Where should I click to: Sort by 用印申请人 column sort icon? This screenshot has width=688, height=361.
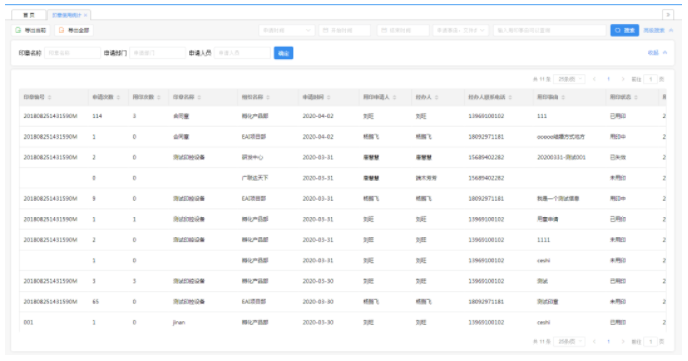point(394,97)
